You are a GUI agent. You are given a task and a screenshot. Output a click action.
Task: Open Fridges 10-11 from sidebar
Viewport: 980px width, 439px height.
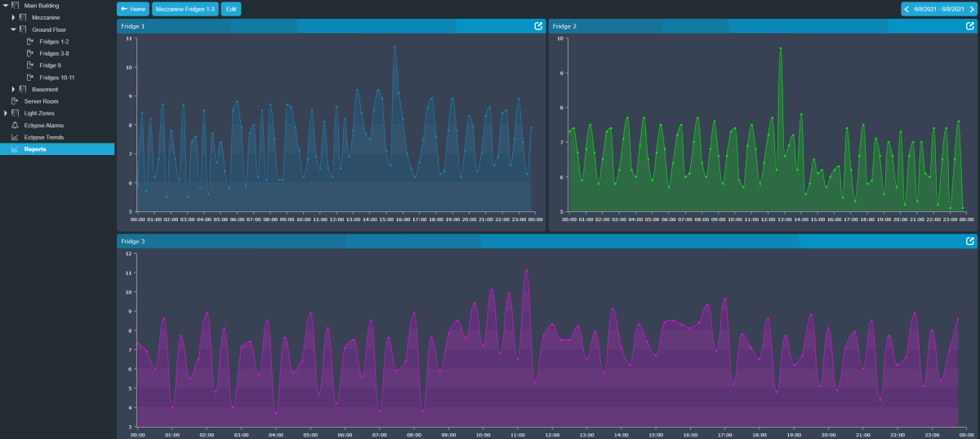pos(56,78)
